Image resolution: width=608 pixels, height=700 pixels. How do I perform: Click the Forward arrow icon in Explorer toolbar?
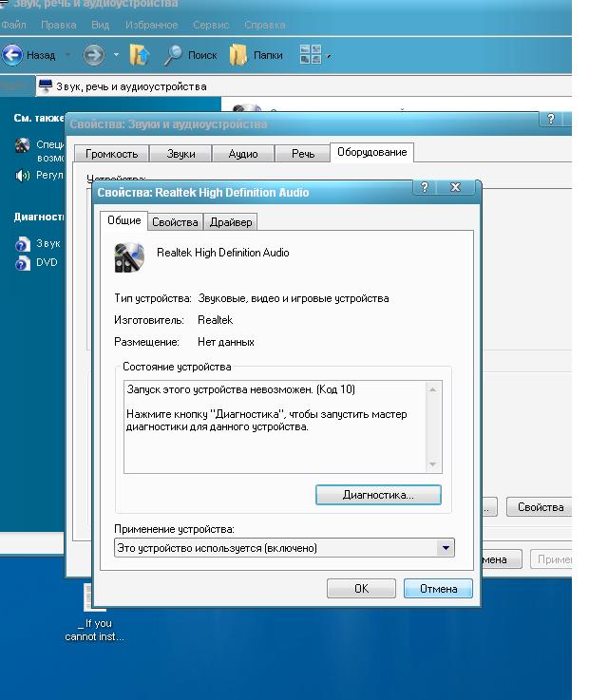[x=93, y=55]
